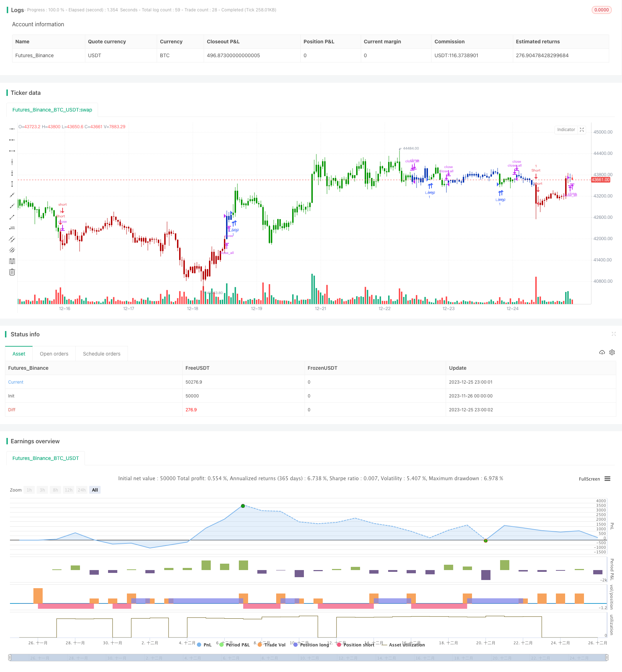Toggle the Trade Vol series in legend

[x=272, y=645]
